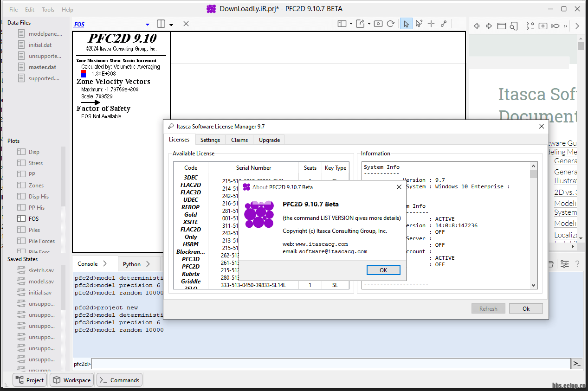
Task: Select master.dat in Data Files list
Action: (42, 67)
